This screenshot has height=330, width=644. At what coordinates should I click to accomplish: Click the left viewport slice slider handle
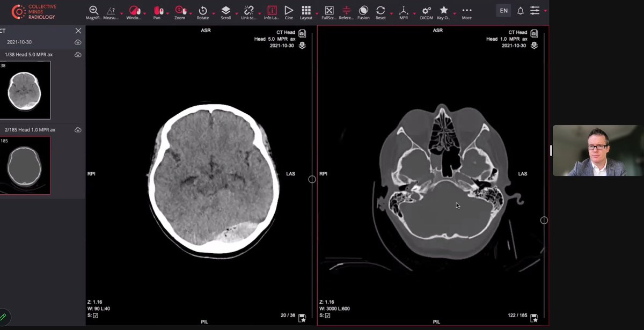pyautogui.click(x=312, y=179)
